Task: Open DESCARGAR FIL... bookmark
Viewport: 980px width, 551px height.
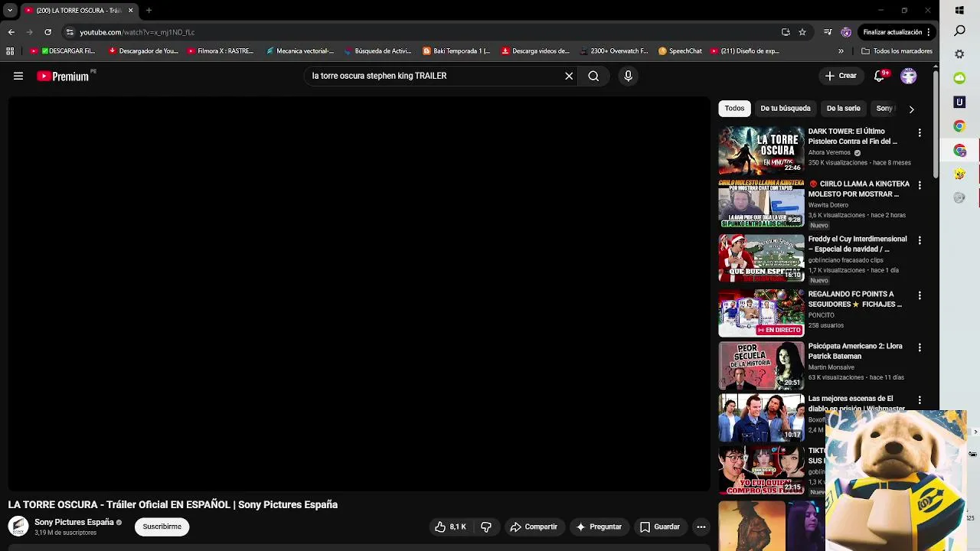Action: (x=62, y=51)
